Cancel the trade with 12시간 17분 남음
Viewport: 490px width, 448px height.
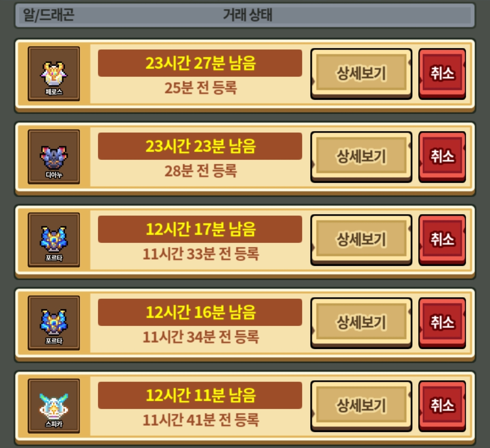pyautogui.click(x=442, y=240)
